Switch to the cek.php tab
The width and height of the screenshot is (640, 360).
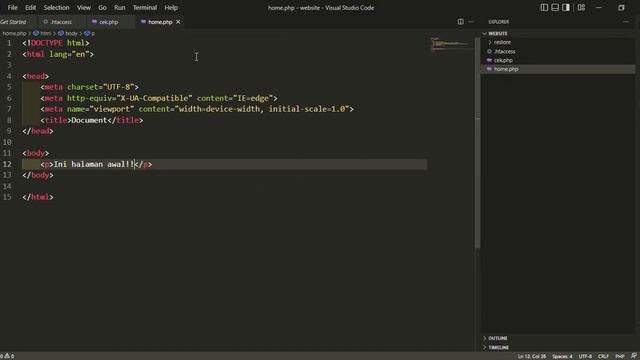pyautogui.click(x=109, y=22)
